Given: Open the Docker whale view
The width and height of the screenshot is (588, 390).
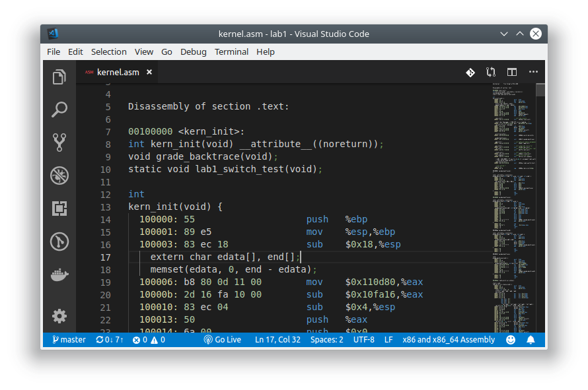Looking at the screenshot, I should (x=59, y=275).
